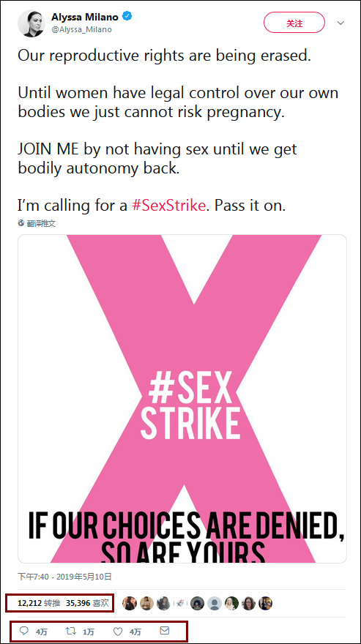Click the globe icon beside 翻译推文
This screenshot has width=361, height=644.
click(x=21, y=223)
